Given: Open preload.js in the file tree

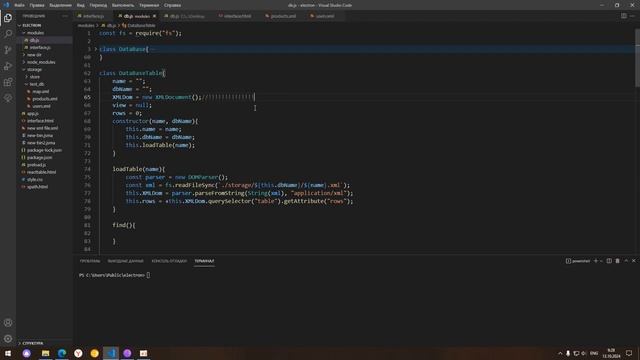Looking at the screenshot, I should point(36,165).
